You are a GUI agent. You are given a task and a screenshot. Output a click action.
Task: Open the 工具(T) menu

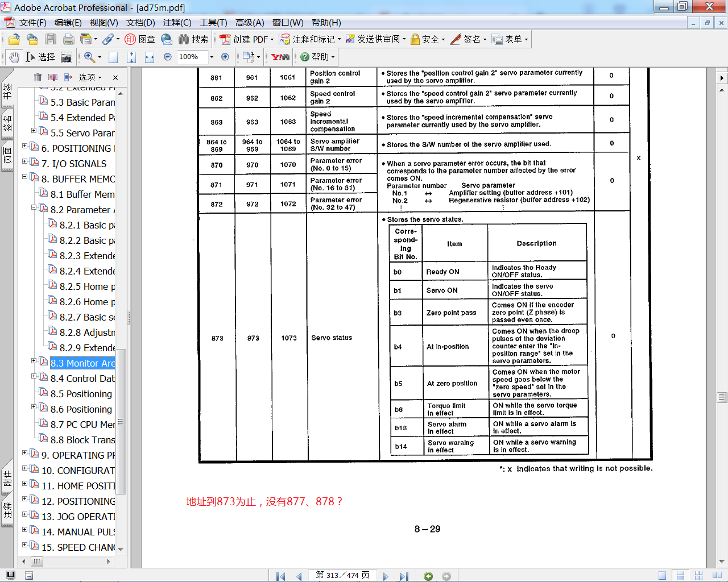pyautogui.click(x=213, y=23)
